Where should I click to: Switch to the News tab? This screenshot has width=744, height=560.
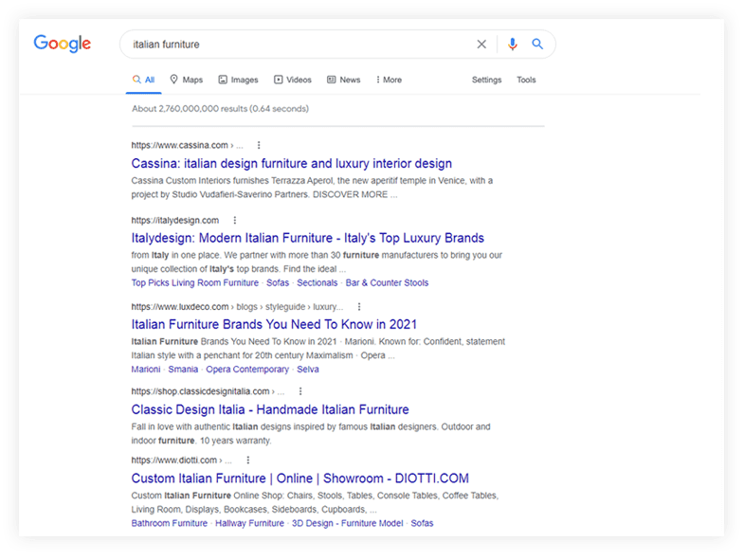click(x=344, y=80)
